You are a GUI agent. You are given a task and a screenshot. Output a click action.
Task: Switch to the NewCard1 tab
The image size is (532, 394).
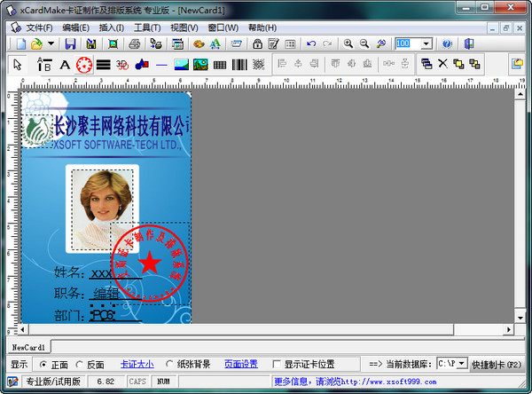coord(28,347)
